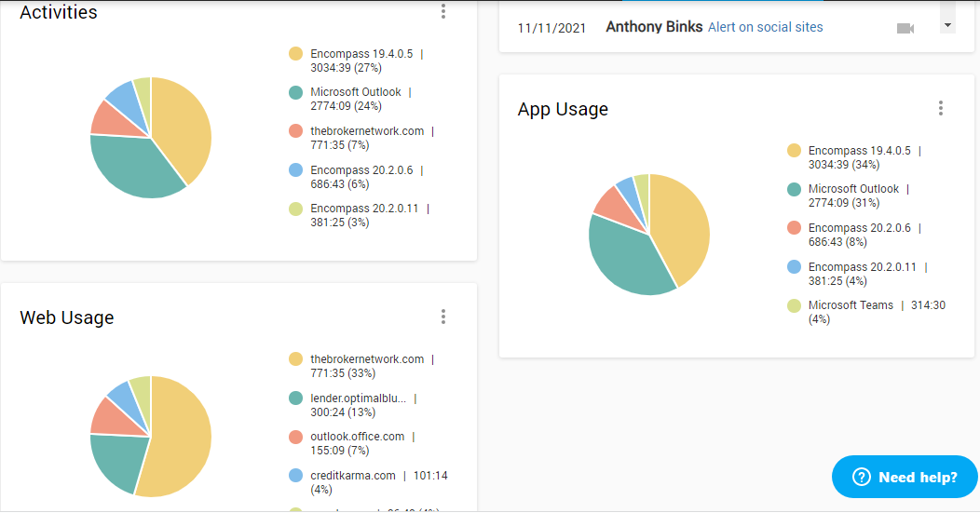
Task: Select the 381:25 (3%) value in Activities
Action: coord(340,223)
